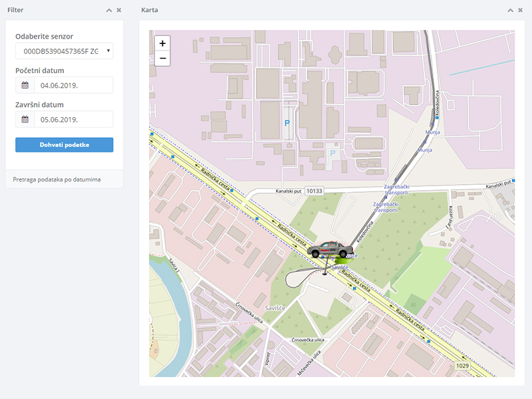Edit the start date field 04.06.2019.
Viewport: 532px width, 399px height.
[73, 85]
